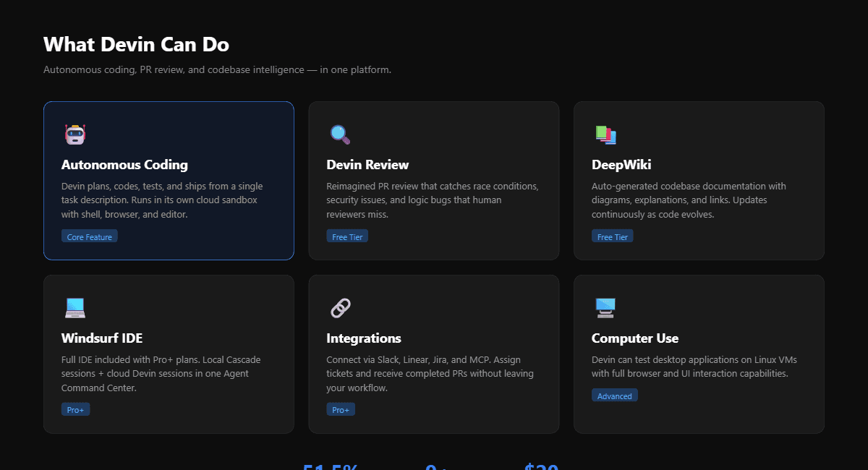Viewport: 868px width, 470px height.
Task: Select the Integrations chain link icon
Action: tap(339, 308)
